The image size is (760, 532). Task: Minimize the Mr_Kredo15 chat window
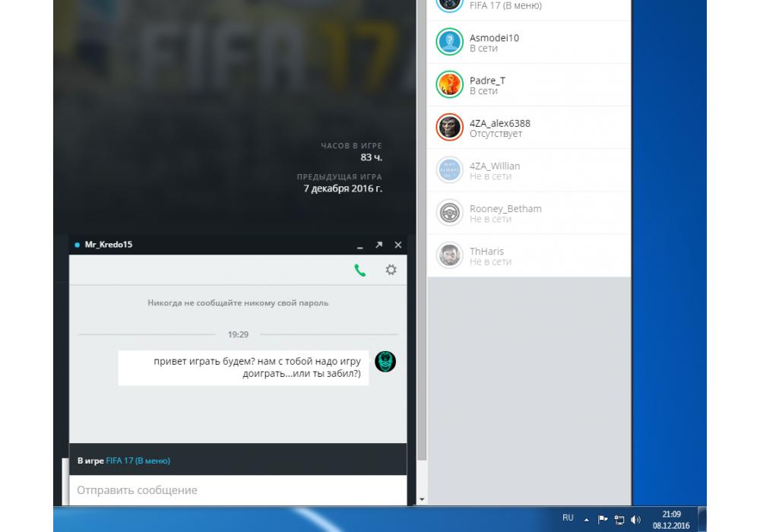tap(359, 245)
